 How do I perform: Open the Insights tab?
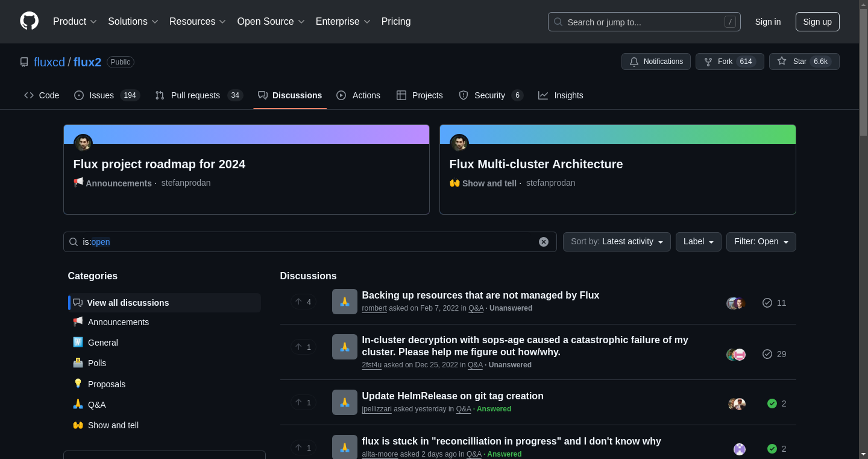point(561,95)
